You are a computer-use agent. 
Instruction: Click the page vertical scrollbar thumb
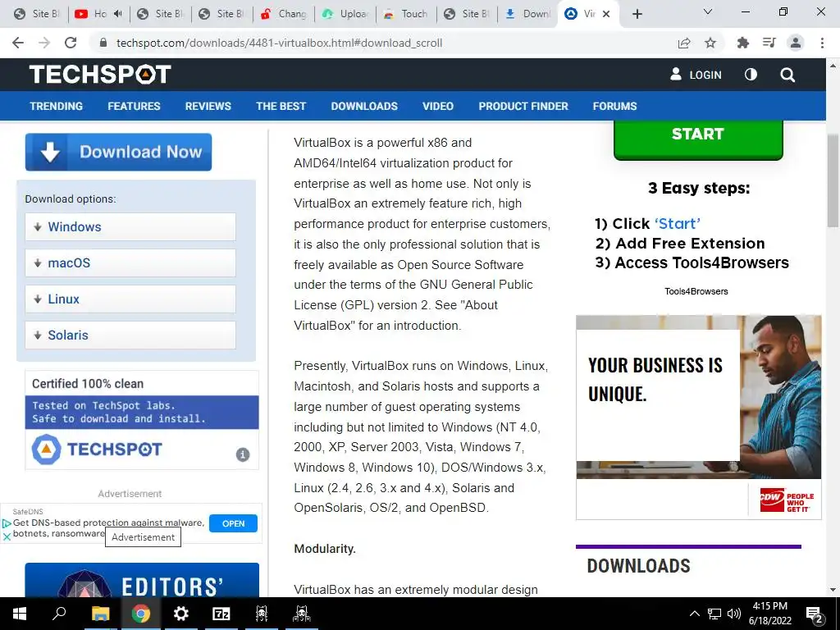833,180
